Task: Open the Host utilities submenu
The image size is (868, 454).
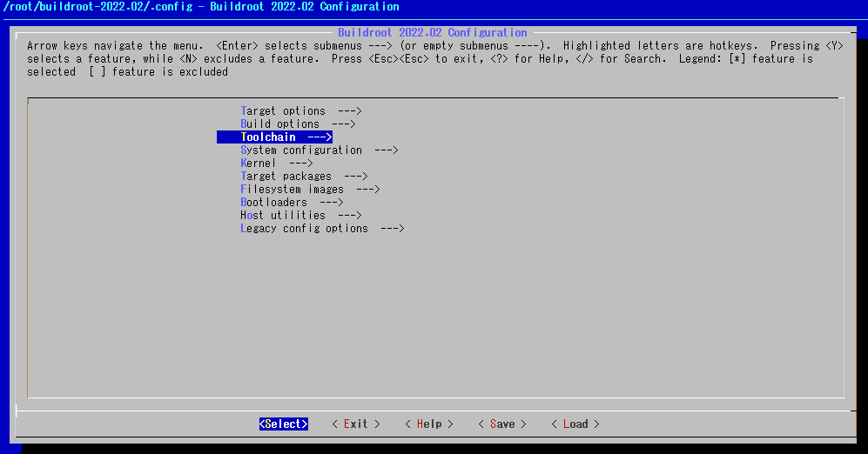Action: tap(300, 215)
